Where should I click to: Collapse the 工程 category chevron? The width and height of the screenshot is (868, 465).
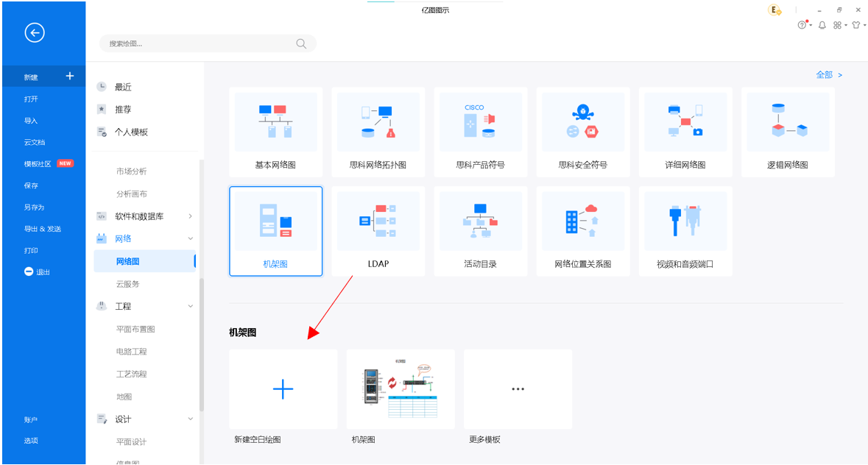[x=190, y=306]
